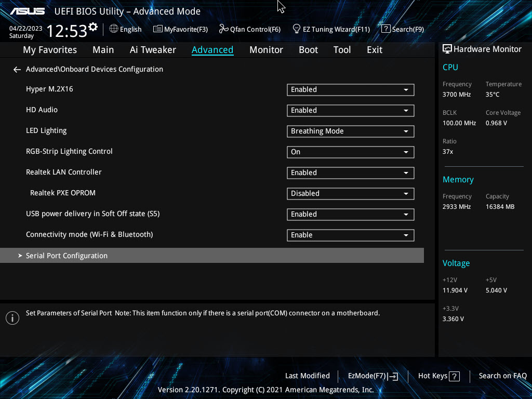
Task: Open the Hyper M.2X16 dropdown
Action: click(x=350, y=90)
